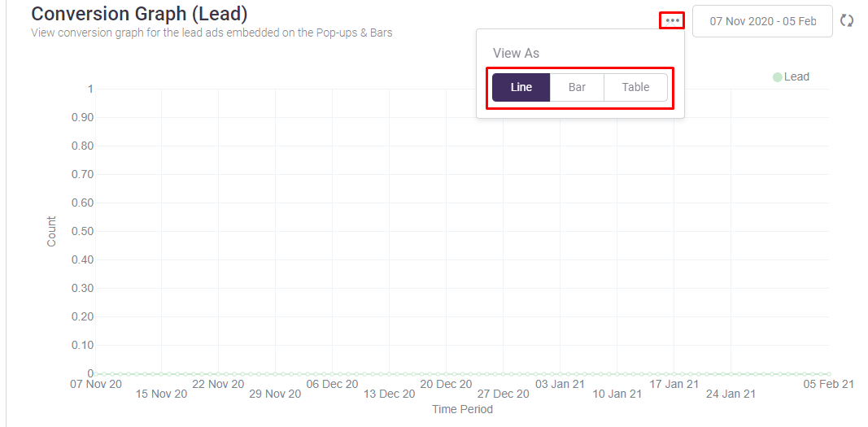Viewport: 868px width, 427px height.
Task: Click the 0.50 y-axis value
Action: tap(82, 232)
